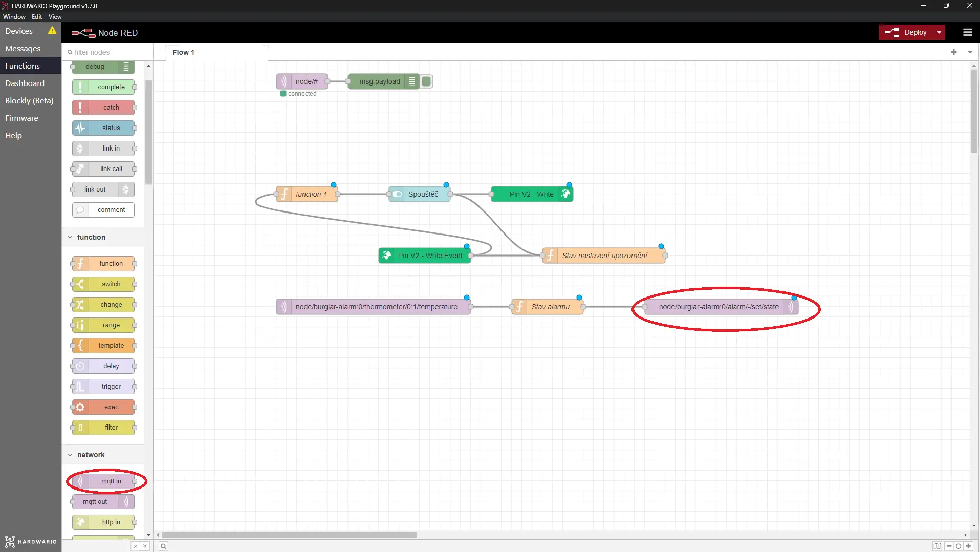Open the Window menu
The height and width of the screenshot is (552, 980).
14,16
